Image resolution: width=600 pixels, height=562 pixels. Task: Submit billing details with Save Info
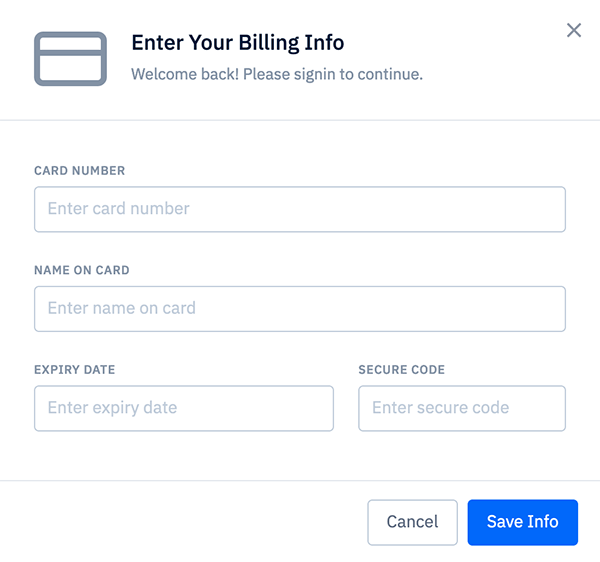click(x=522, y=522)
